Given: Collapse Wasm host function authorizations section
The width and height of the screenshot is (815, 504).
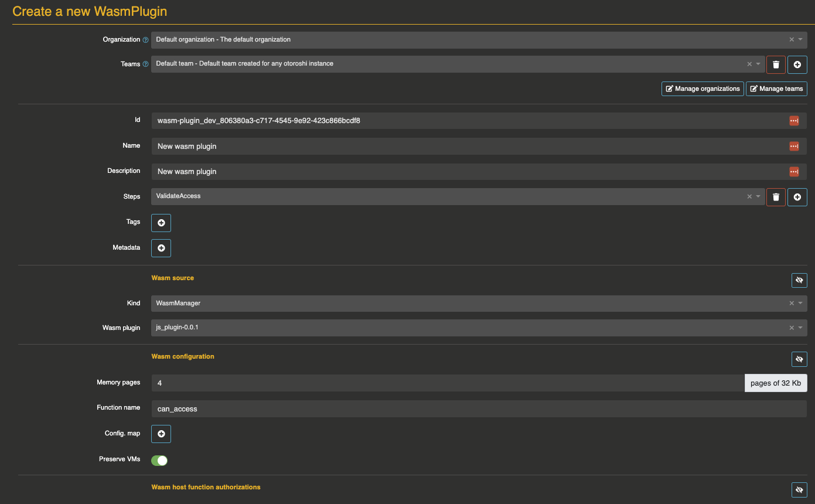Looking at the screenshot, I should (799, 489).
